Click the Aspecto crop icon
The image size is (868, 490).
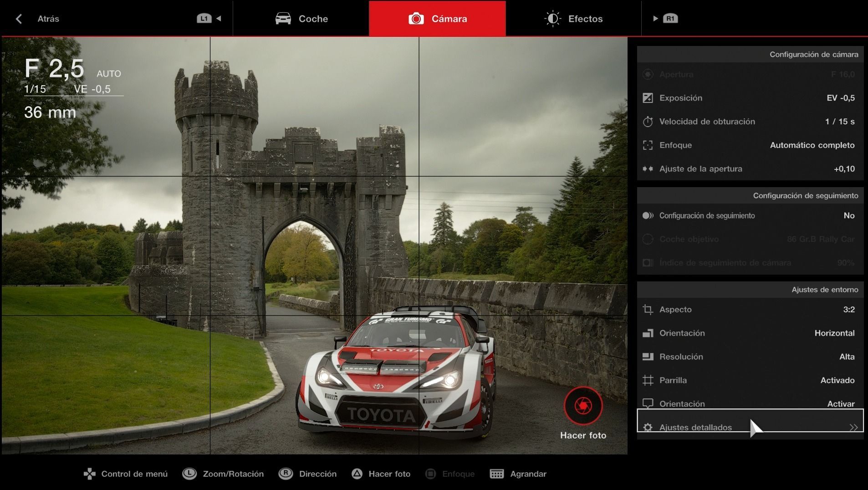click(x=648, y=310)
